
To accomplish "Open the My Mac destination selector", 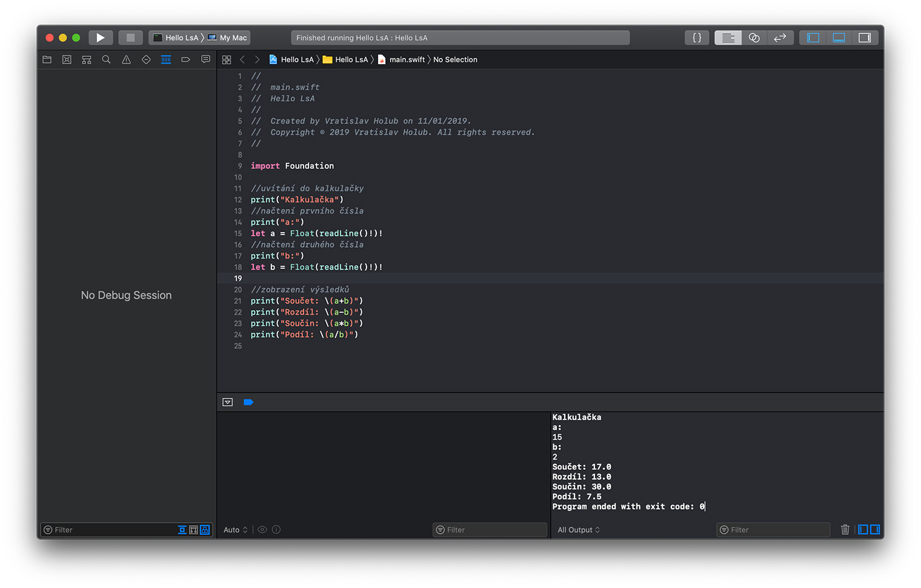I will pos(228,38).
